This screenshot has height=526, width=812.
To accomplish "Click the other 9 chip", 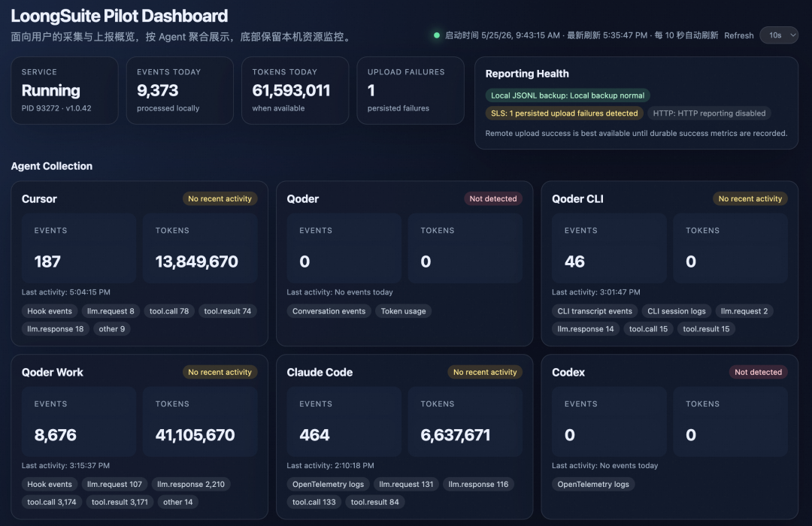I will coord(112,329).
